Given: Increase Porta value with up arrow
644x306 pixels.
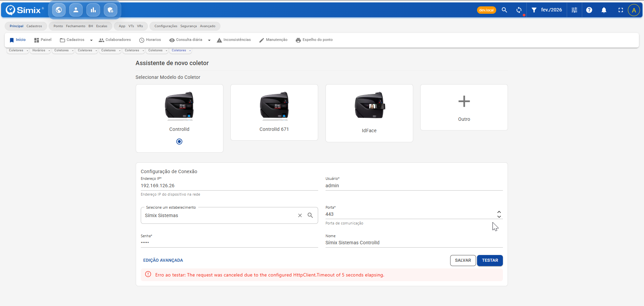Looking at the screenshot, I should [x=499, y=212].
